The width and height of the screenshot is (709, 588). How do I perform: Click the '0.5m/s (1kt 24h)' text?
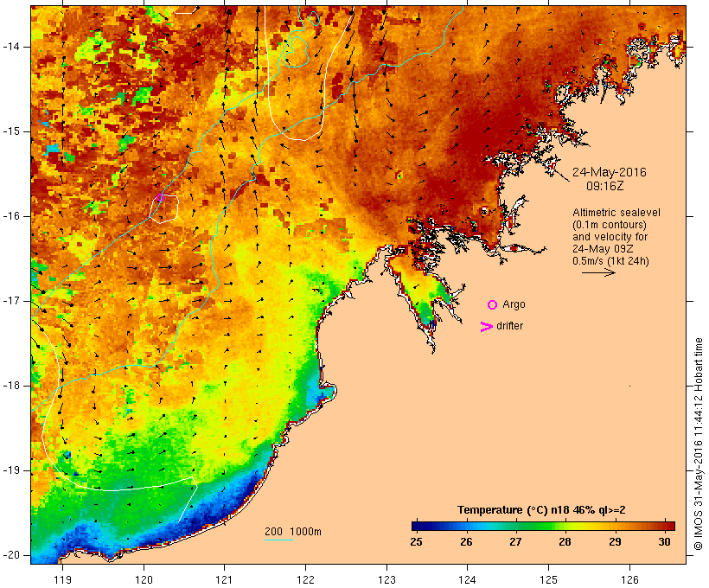610,261
